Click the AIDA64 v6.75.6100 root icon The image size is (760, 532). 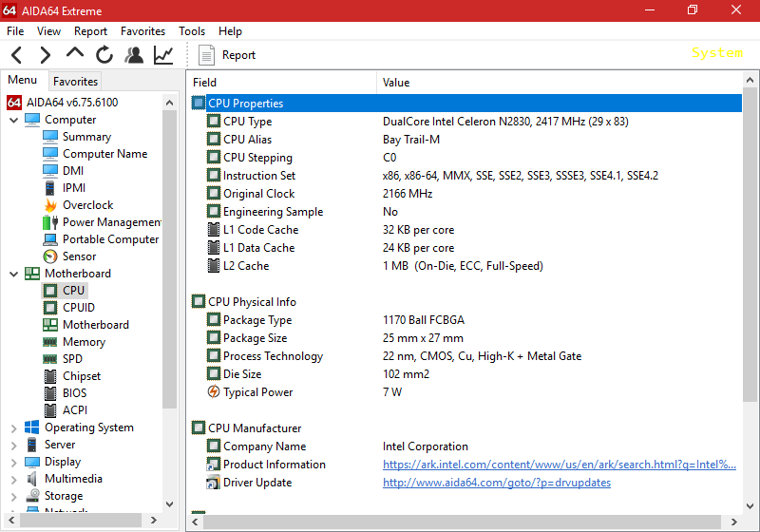[14, 103]
